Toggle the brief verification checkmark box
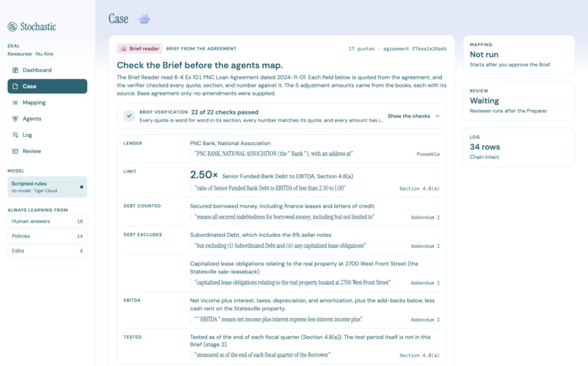This screenshot has height=366, width=588. (129, 116)
